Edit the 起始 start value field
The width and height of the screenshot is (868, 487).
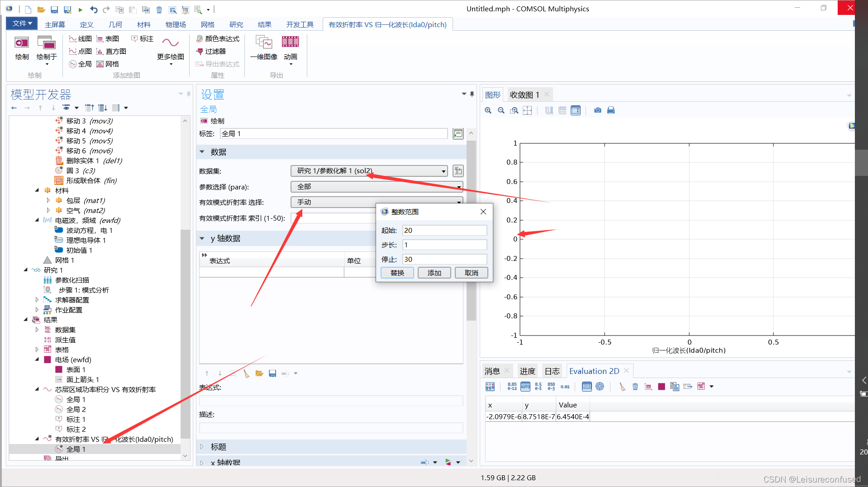point(444,231)
